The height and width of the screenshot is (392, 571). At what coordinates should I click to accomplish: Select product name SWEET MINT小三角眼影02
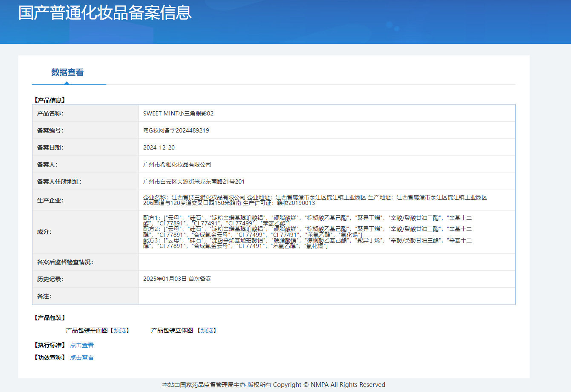(x=178, y=113)
